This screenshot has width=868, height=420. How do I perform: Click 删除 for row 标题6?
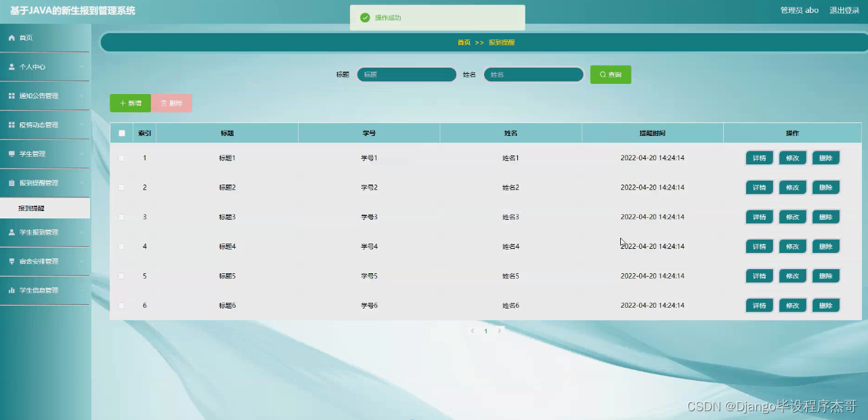click(826, 306)
